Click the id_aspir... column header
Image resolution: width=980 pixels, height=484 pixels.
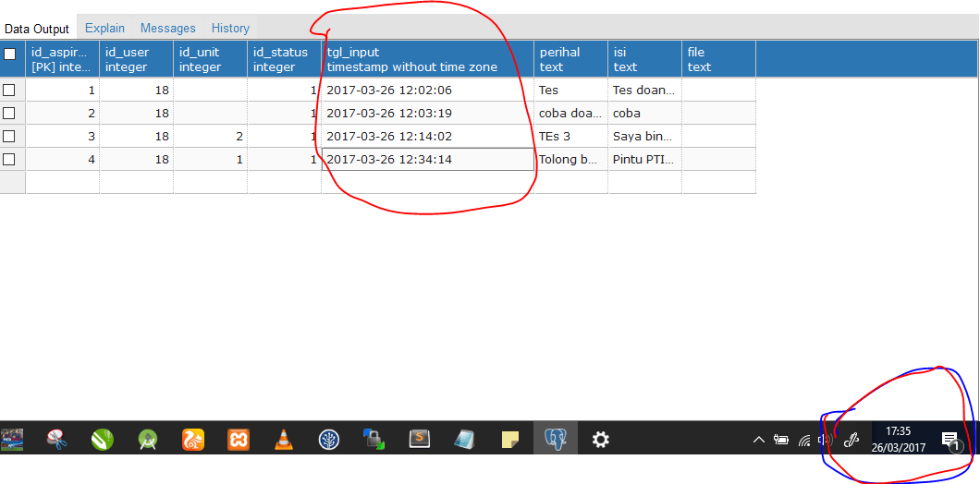63,59
